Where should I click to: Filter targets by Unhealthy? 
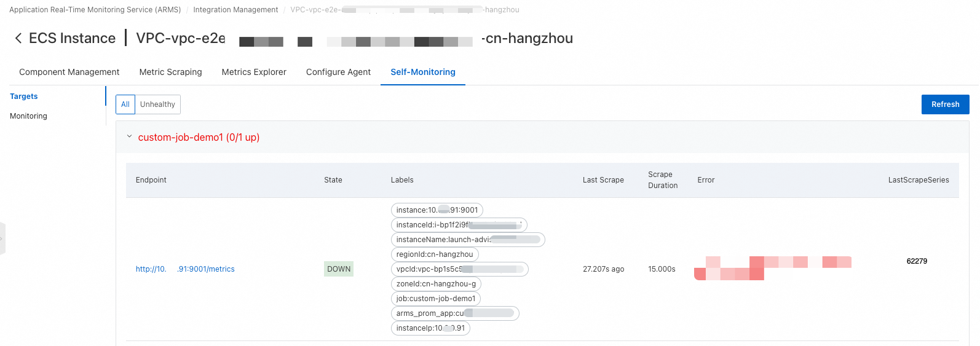point(157,104)
